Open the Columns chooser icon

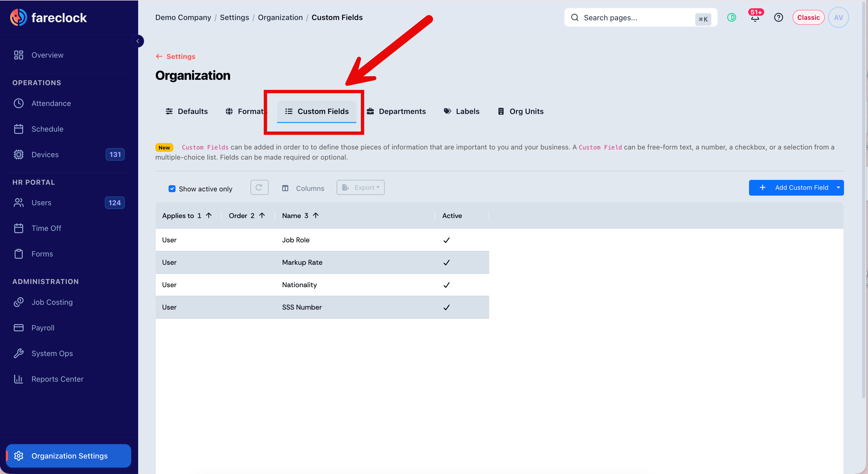(x=285, y=188)
